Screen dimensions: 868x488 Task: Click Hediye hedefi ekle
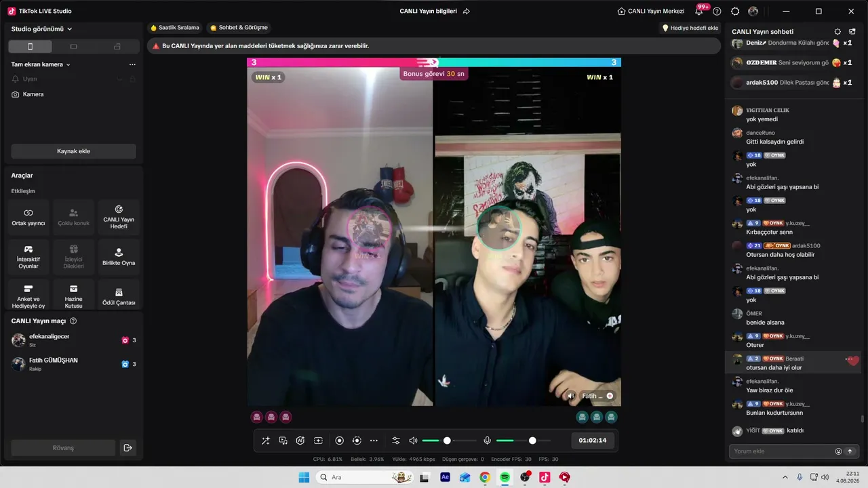690,28
